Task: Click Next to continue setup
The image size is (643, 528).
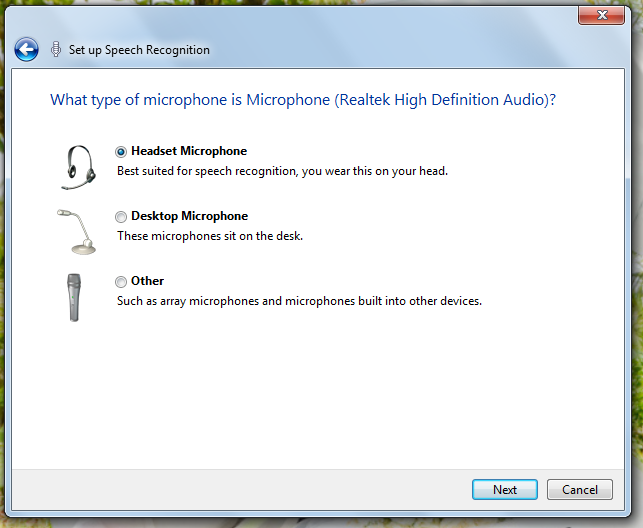Action: pyautogui.click(x=505, y=489)
